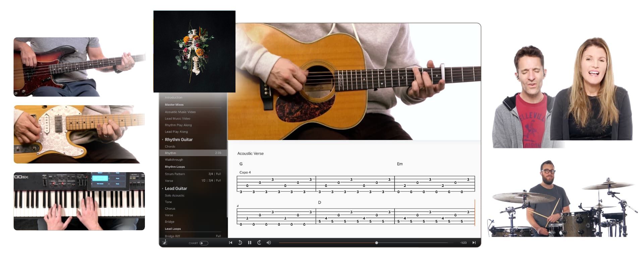Skip to the next lesson
Screen dimensions: 644x268
click(474, 243)
